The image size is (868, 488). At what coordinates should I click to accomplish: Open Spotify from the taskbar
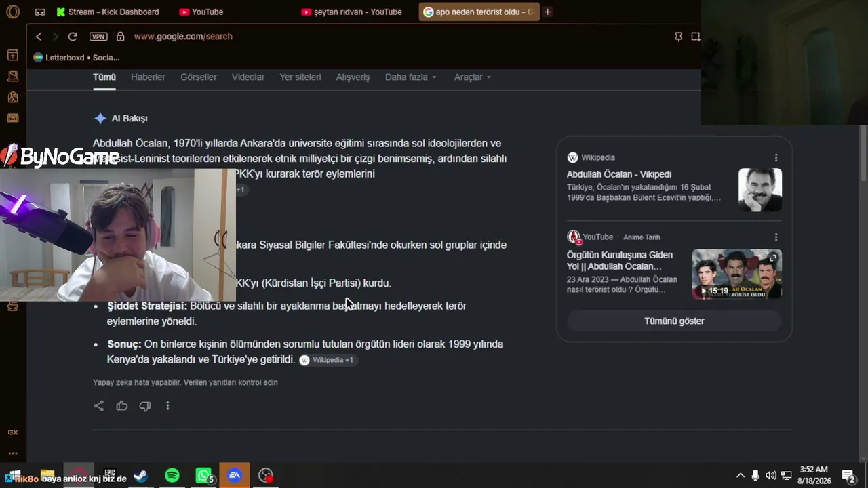pos(172,476)
